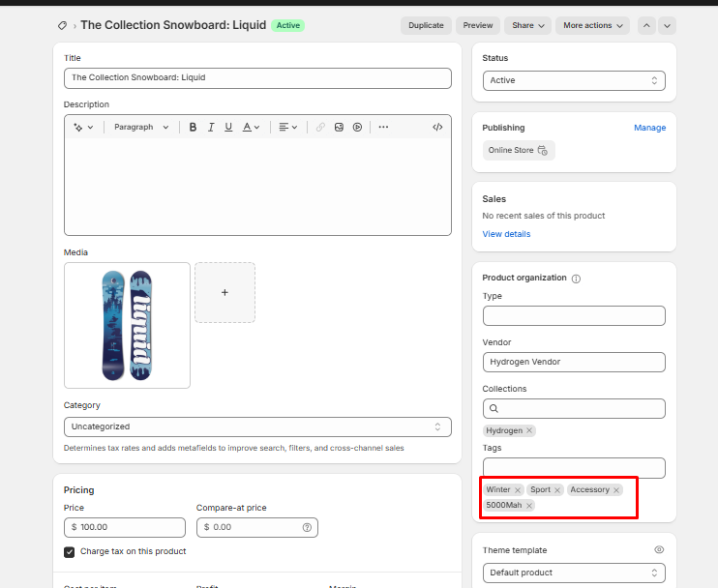Screen dimensions: 718x588
Task: Click the Preview button
Action: tap(478, 25)
